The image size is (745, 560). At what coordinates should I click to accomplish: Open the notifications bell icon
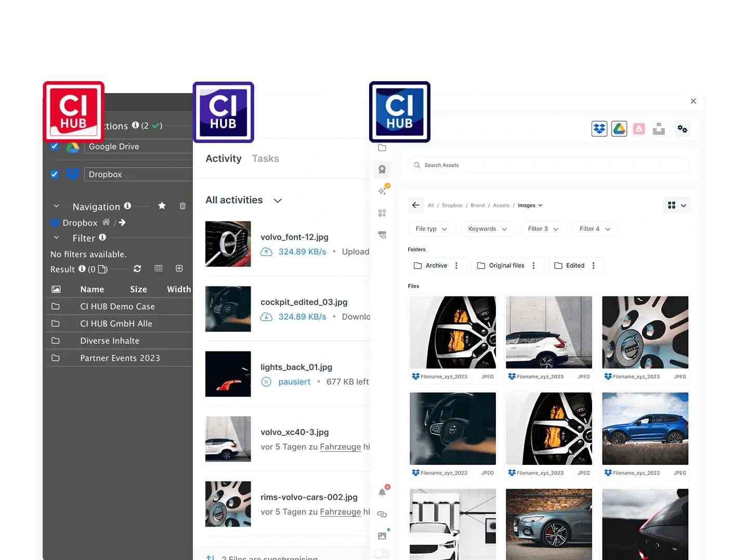coord(382,492)
